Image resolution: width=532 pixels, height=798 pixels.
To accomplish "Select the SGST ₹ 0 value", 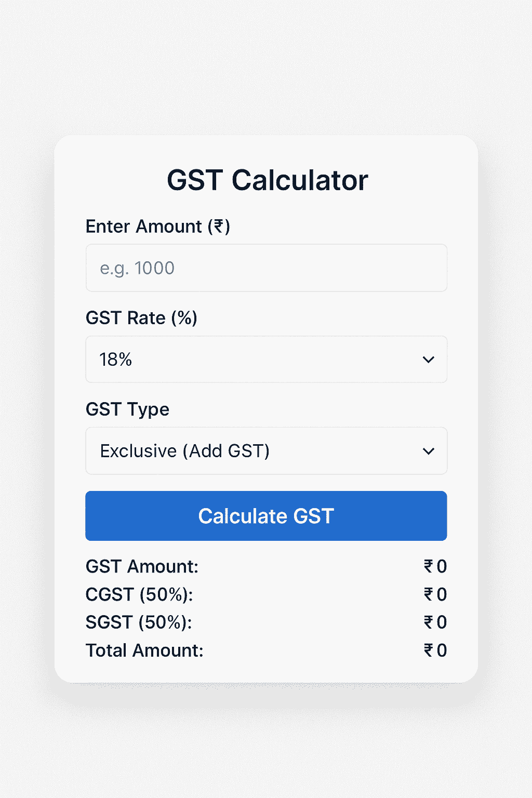I will [x=435, y=622].
